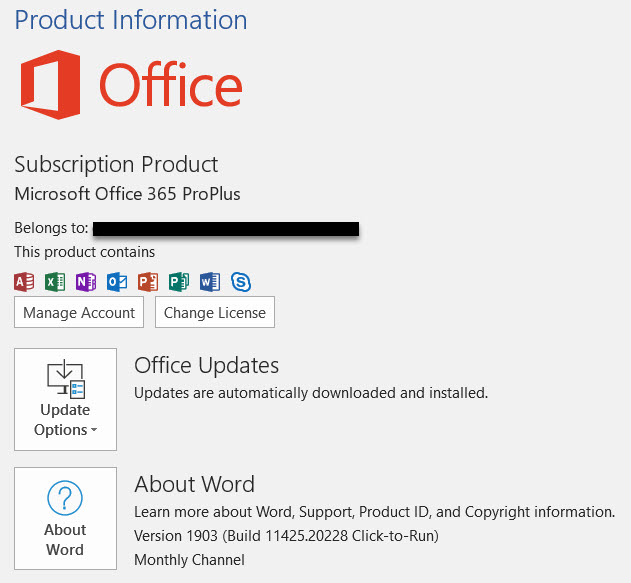Expand the Update Options dropdown
Viewport: 631px width, 583px height.
[x=66, y=399]
